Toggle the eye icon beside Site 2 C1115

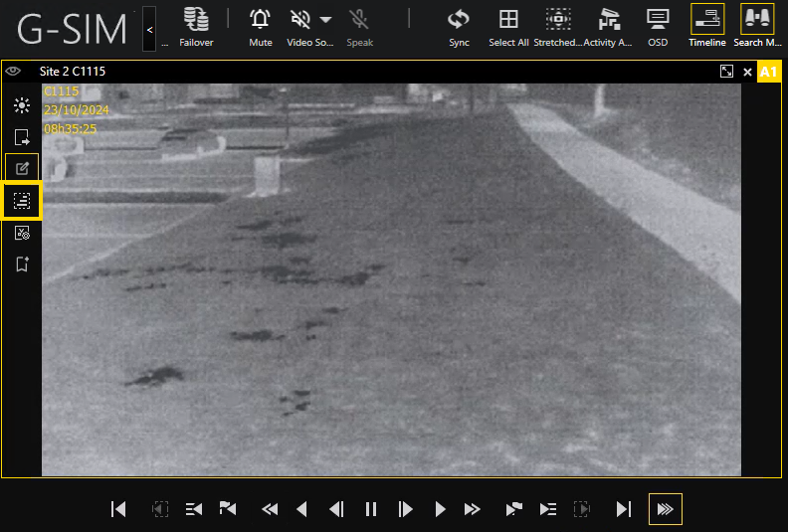coord(13,72)
